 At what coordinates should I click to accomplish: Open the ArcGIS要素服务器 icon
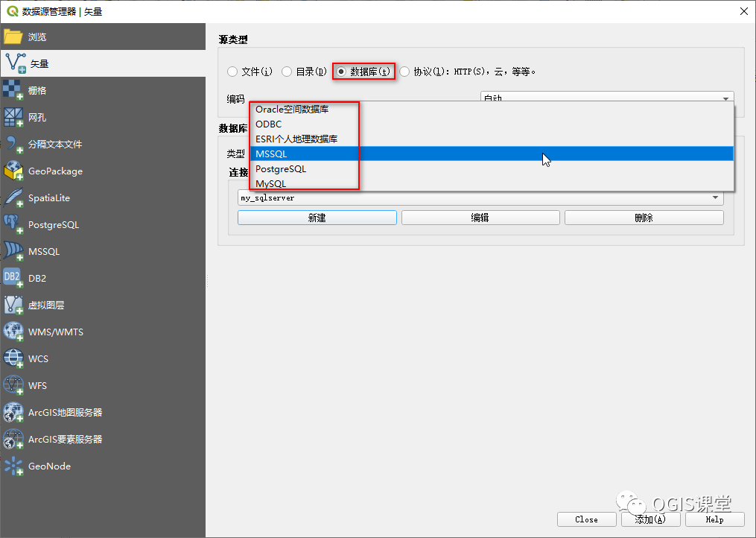pos(13,439)
